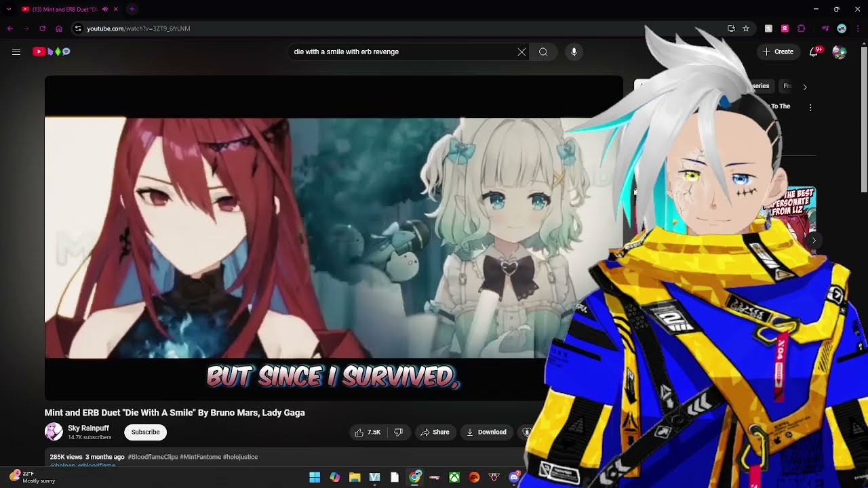Open the #holojustice hashtag
The width and height of the screenshot is (868, 488).
tap(240, 457)
